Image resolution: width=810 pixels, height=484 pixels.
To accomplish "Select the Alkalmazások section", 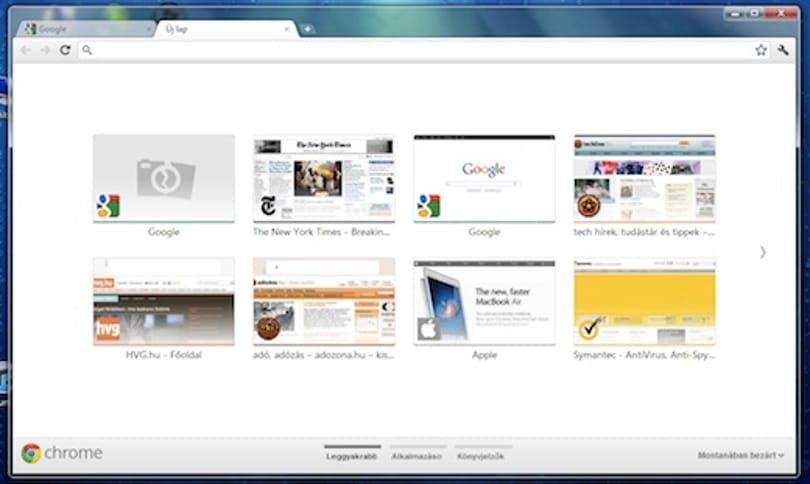I will (x=417, y=452).
